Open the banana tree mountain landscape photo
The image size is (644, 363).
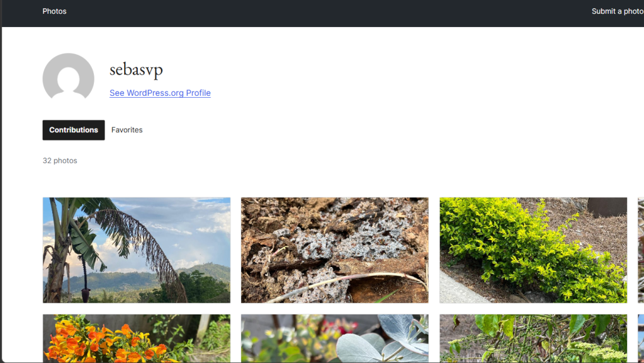pyautogui.click(x=137, y=250)
